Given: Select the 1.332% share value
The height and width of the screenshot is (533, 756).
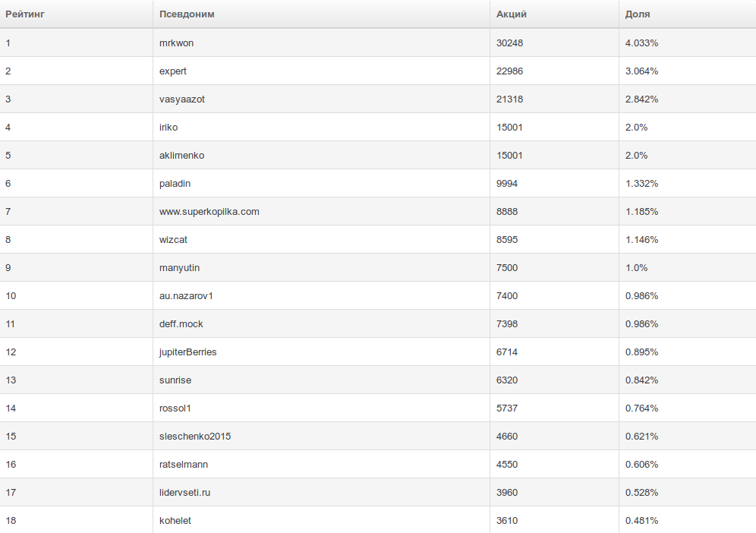Looking at the screenshot, I should point(641,184).
